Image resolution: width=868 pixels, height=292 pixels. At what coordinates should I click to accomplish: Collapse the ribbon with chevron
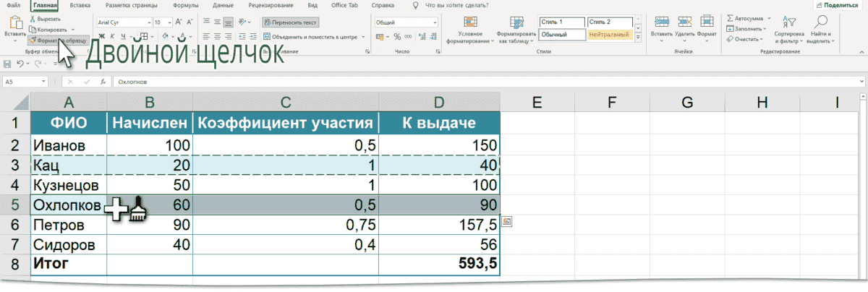pos(861,52)
